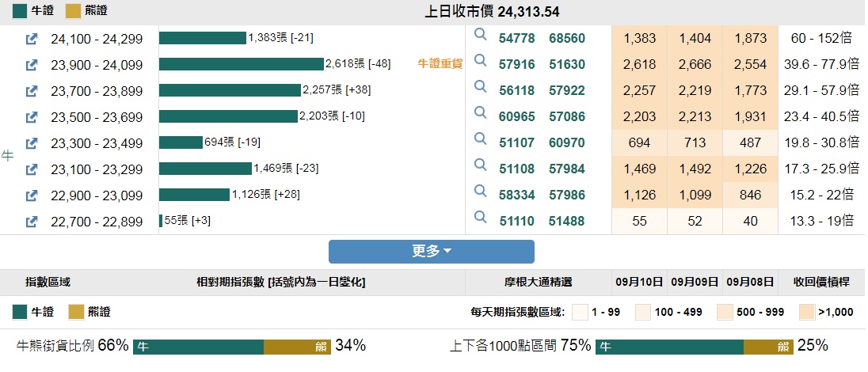This screenshot has width=868, height=372.
Task: Open warrant code 51488 link
Action: tap(567, 222)
